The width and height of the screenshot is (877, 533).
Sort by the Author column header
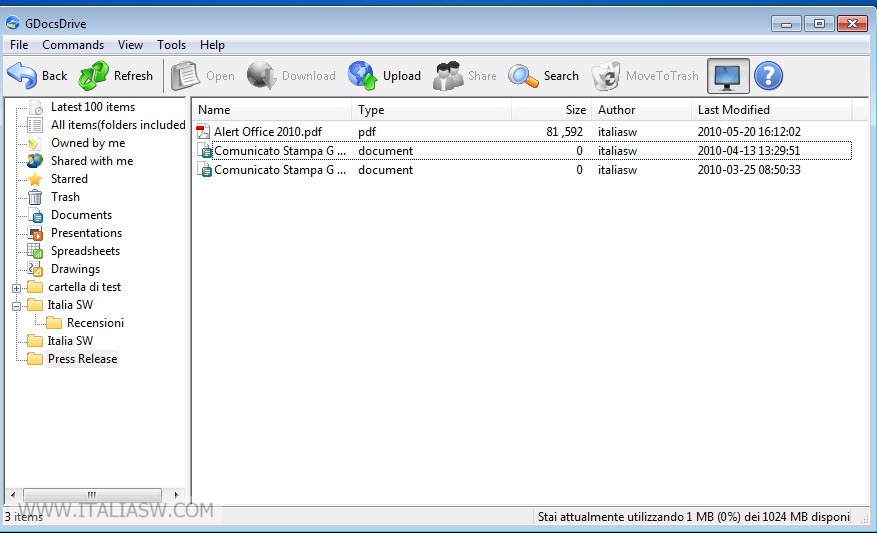pos(641,110)
